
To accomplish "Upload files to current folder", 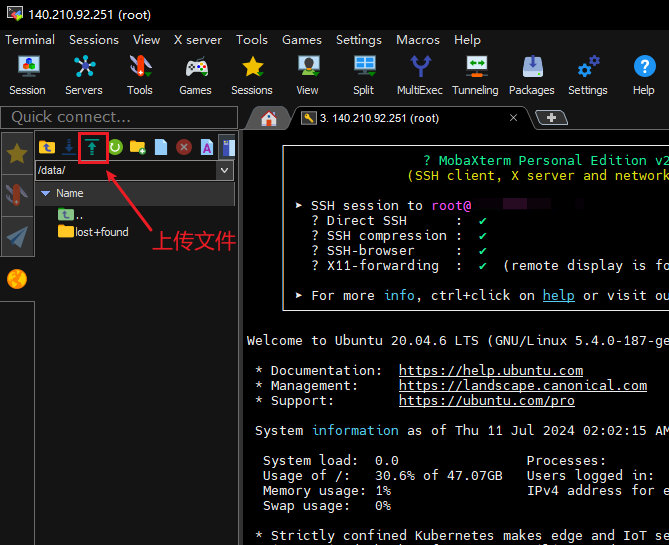I will (92, 147).
